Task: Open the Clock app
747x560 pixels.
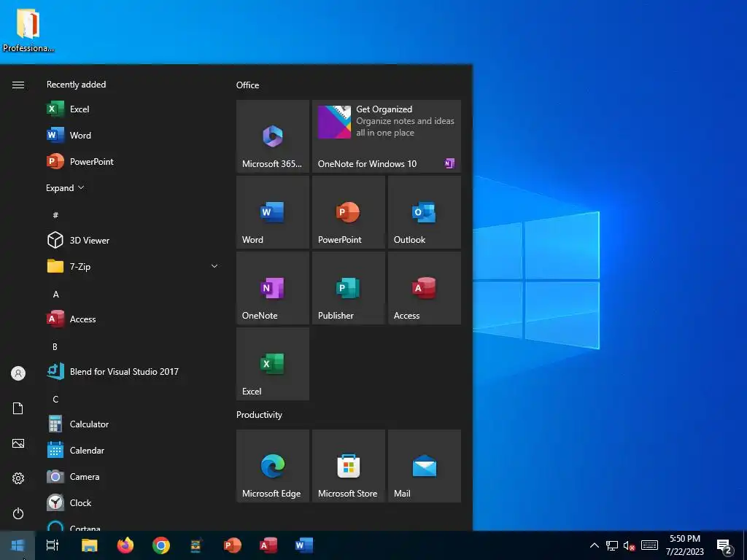Action: coord(133,502)
